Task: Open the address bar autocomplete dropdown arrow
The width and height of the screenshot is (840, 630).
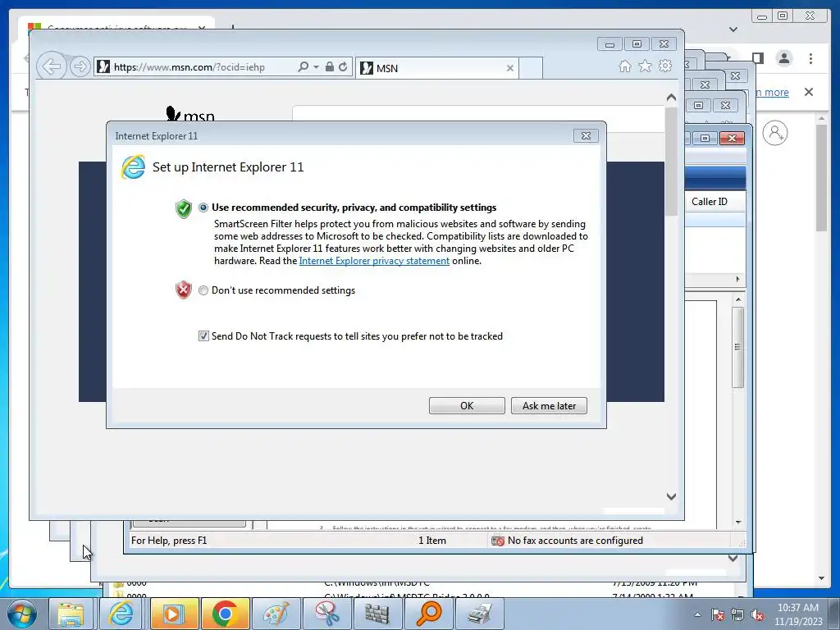Action: (x=316, y=67)
